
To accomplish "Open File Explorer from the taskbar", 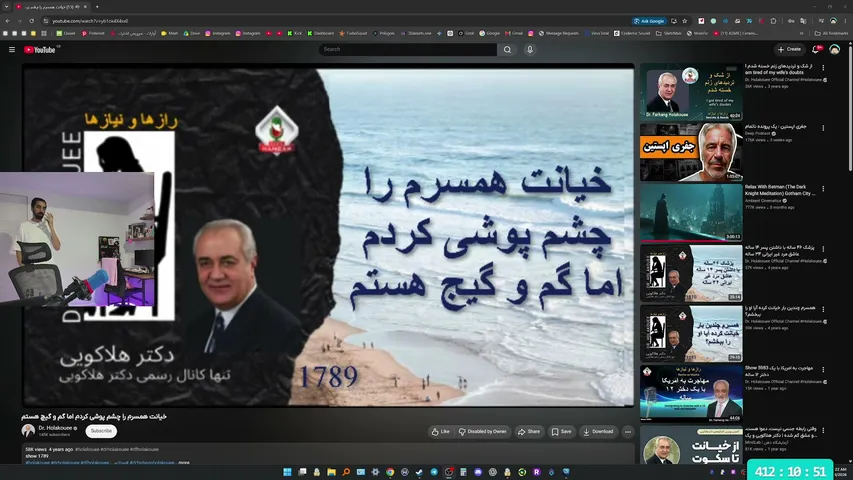I will tap(331, 472).
